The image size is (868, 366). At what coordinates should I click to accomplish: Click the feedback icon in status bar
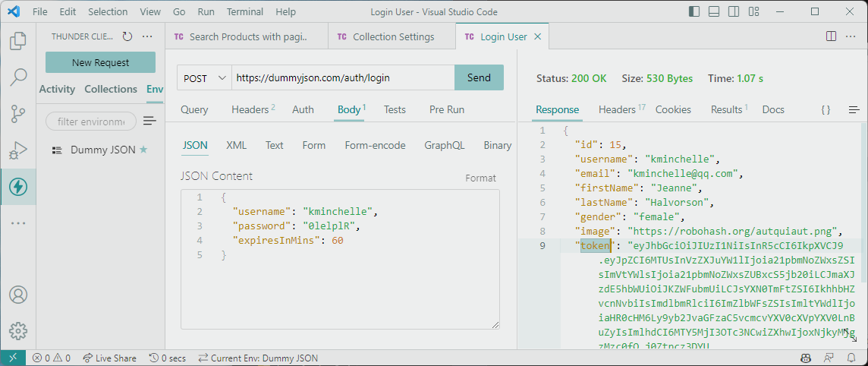click(x=829, y=358)
